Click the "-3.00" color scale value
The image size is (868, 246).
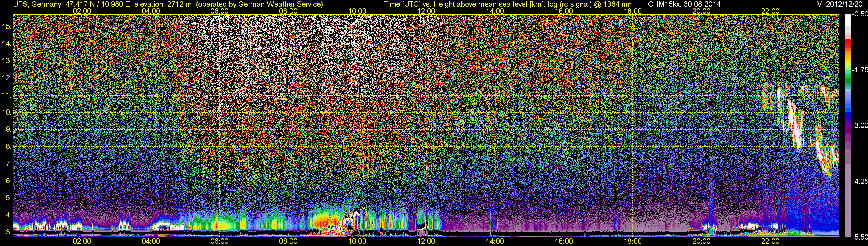(860, 125)
